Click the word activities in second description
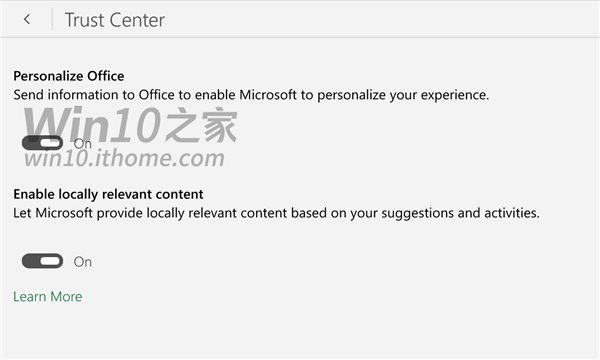The width and height of the screenshot is (600, 360). point(512,213)
